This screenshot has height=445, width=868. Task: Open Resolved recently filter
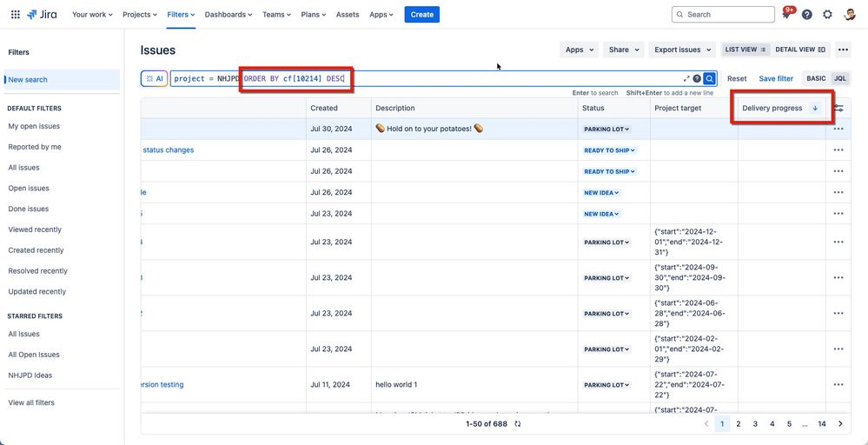[37, 271]
